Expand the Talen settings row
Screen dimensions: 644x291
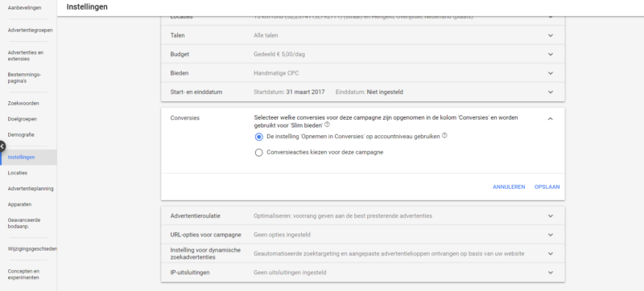363,35
